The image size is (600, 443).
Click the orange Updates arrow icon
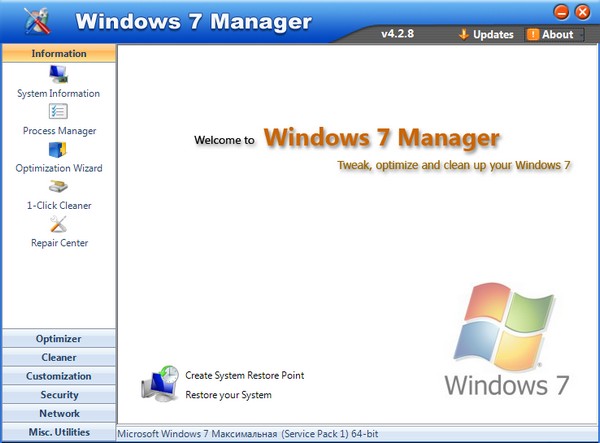(463, 34)
